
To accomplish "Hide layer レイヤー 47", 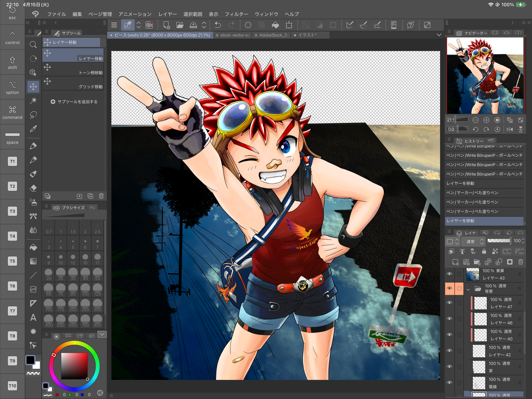I will point(449,303).
